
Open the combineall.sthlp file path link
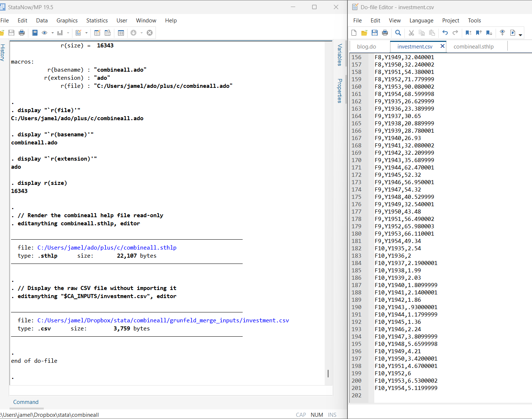click(107, 248)
